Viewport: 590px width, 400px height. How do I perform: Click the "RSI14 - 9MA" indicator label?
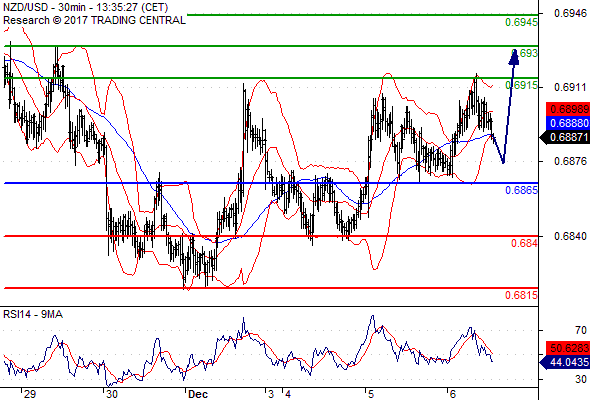(33, 314)
